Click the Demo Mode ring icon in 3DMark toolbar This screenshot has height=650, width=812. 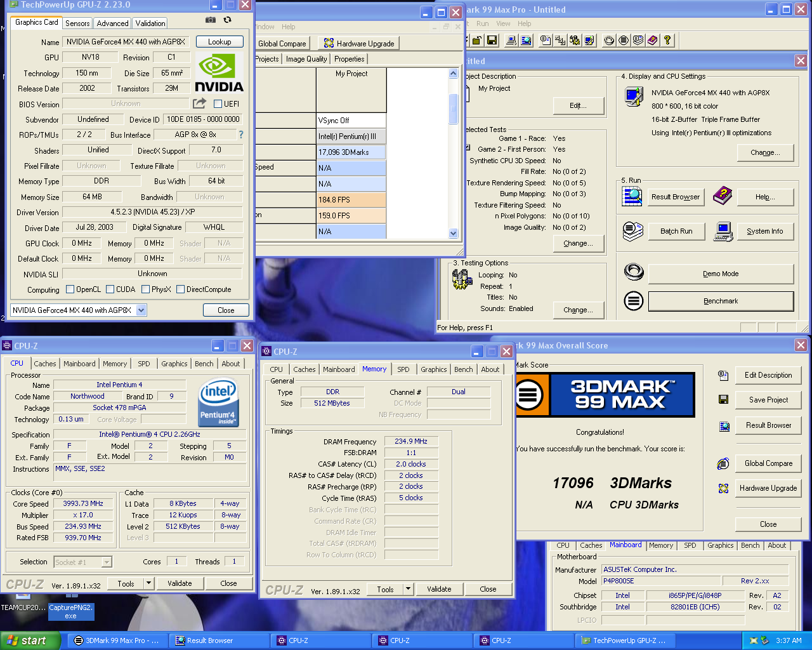[609, 40]
